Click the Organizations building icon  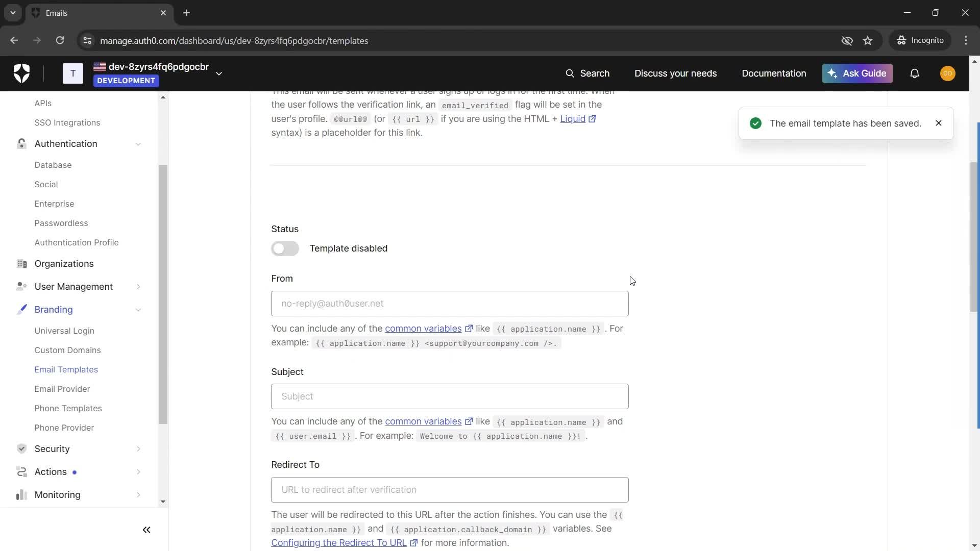coord(21,264)
